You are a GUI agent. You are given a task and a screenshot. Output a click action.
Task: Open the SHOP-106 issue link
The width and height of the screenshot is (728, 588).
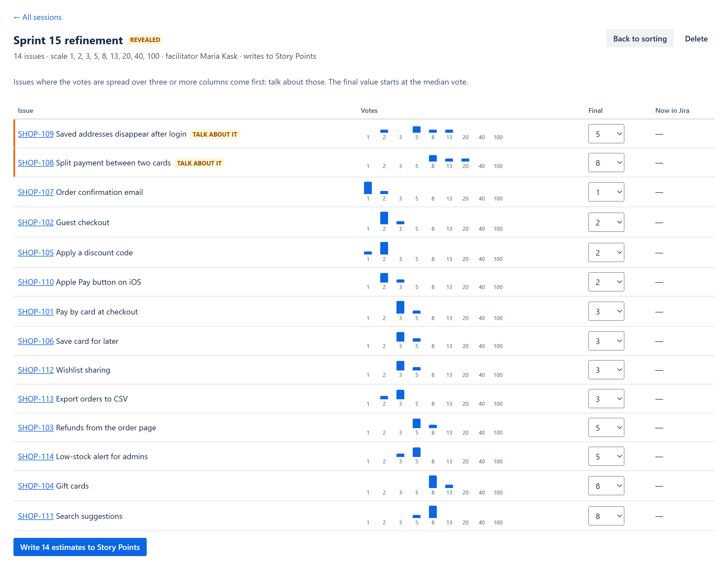[36, 341]
